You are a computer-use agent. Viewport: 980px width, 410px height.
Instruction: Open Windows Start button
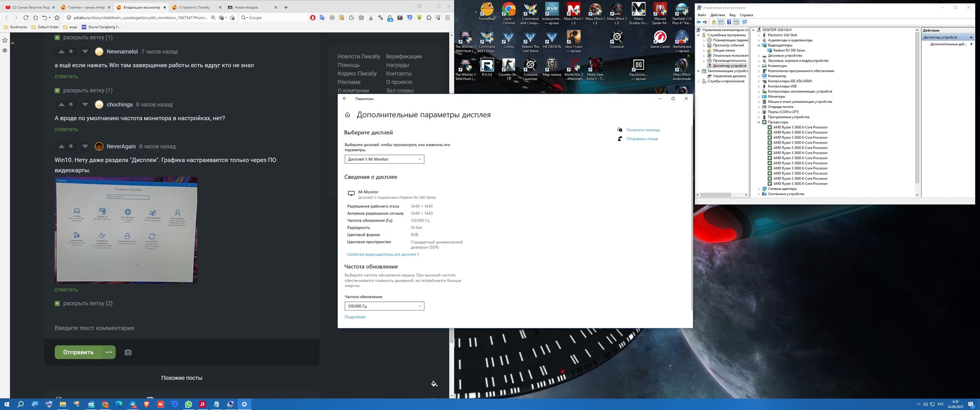(x=7, y=404)
